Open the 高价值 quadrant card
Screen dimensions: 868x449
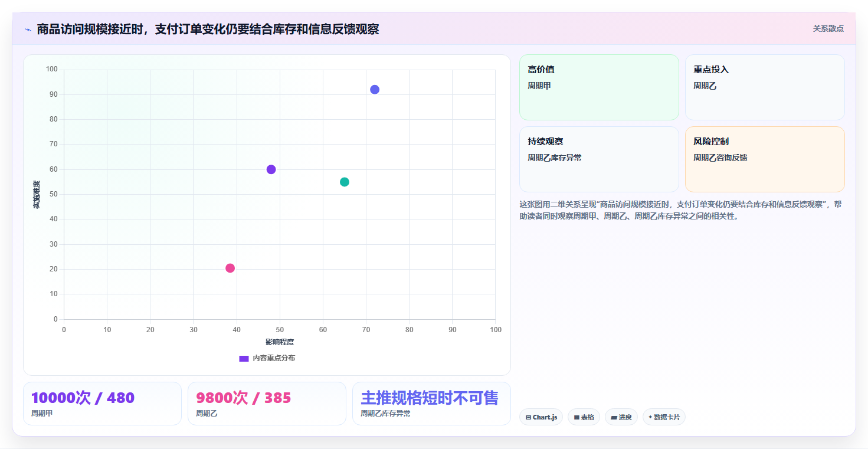[x=599, y=87]
